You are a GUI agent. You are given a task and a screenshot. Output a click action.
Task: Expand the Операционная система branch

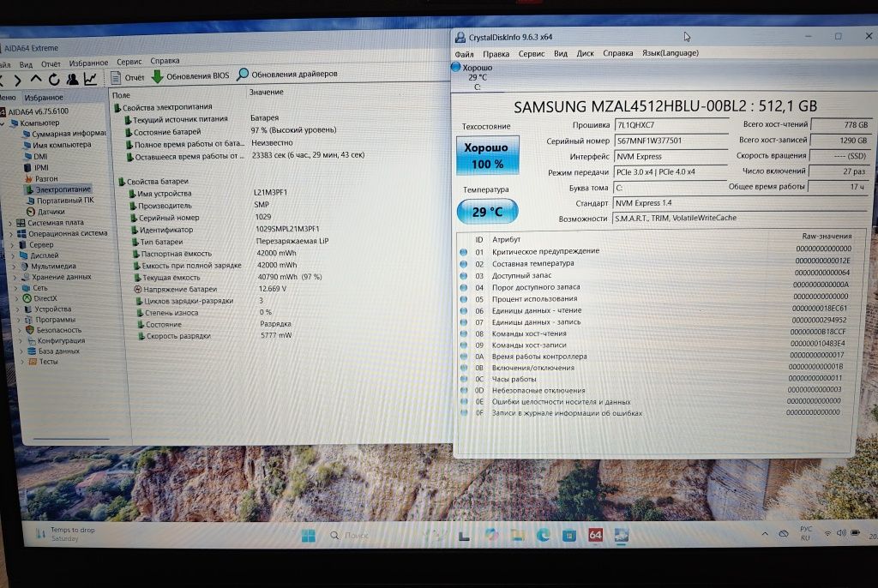point(10,234)
